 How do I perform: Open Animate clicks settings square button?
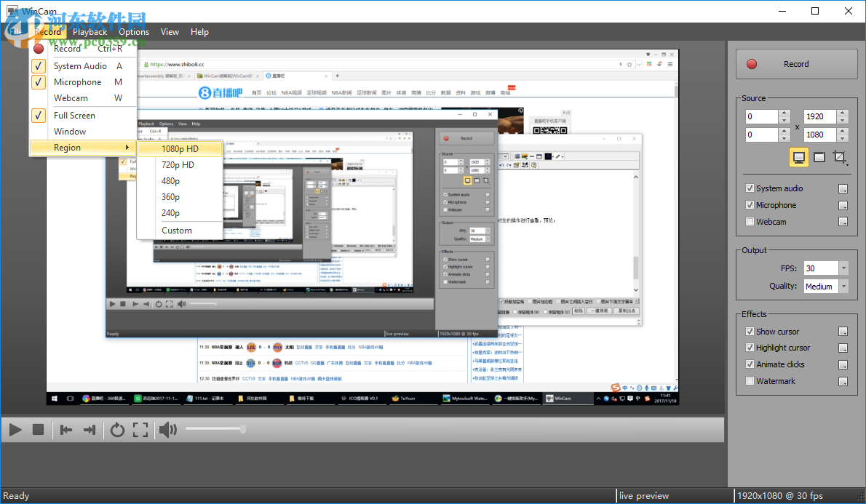[x=843, y=364]
